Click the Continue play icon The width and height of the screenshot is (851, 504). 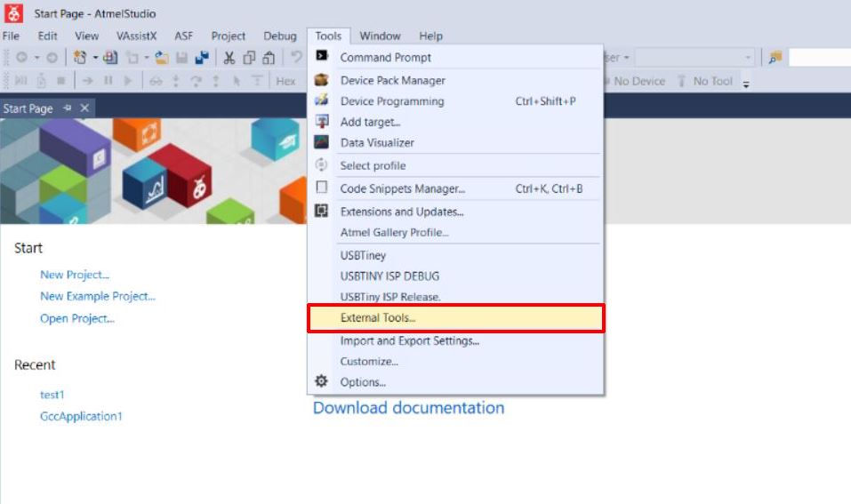coord(128,81)
